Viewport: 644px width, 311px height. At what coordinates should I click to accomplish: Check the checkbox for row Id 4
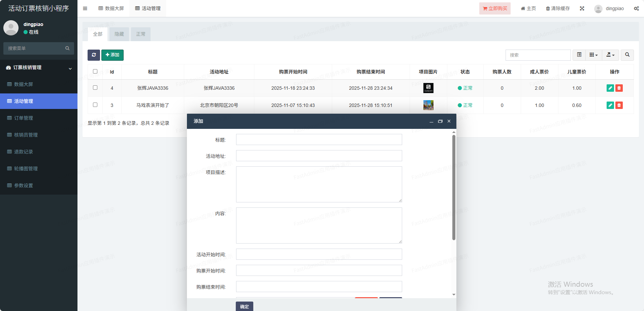[x=95, y=88]
